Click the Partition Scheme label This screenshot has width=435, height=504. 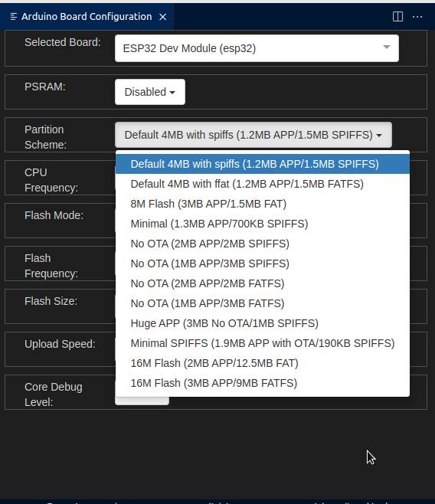pos(45,137)
